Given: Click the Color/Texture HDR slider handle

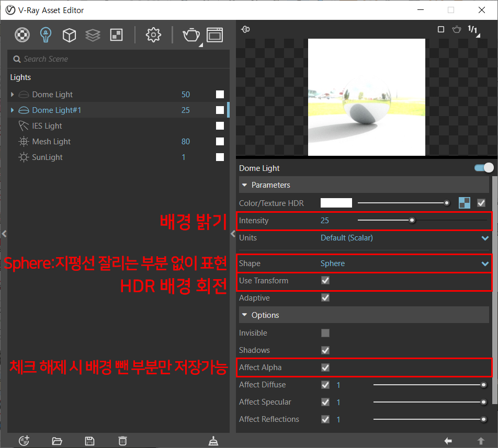Looking at the screenshot, I should click(x=447, y=203).
